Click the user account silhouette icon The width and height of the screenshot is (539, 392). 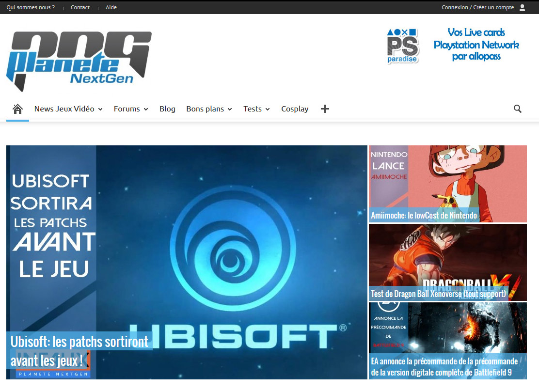tap(522, 7)
